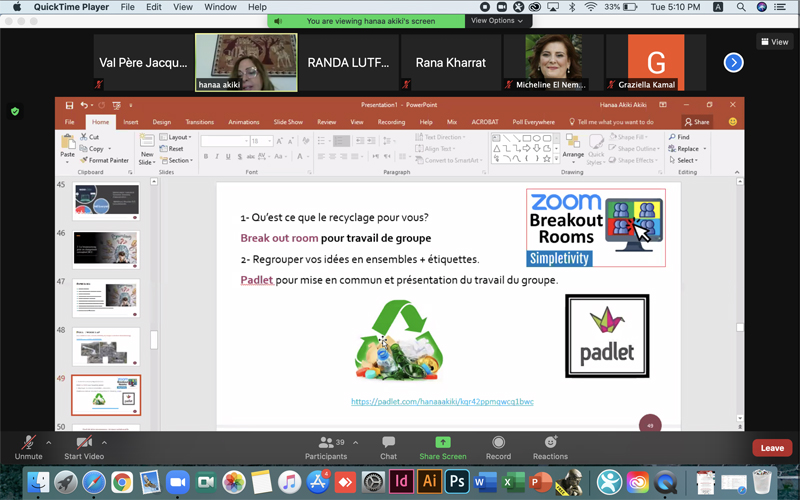Toggle Underline formatting button
800x500 pixels.
click(x=228, y=156)
